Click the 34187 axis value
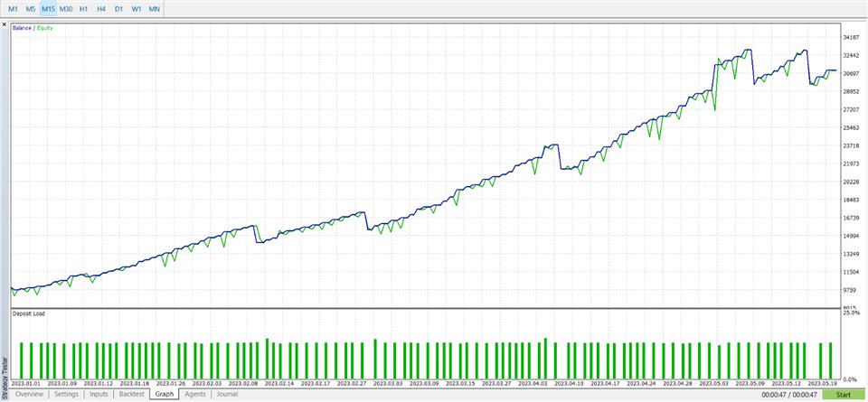The height and width of the screenshot is (402, 868). [x=851, y=38]
